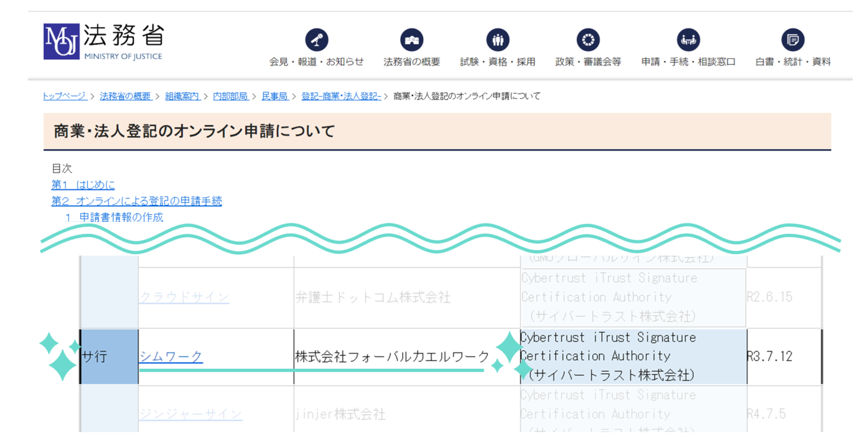Go to 登記-商業・法人登記- breadcrumb link
Viewport: 868px width, 437px height.
341,96
